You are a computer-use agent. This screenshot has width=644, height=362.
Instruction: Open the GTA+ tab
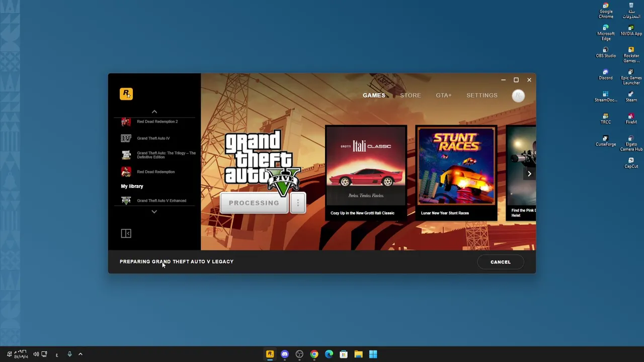point(444,95)
